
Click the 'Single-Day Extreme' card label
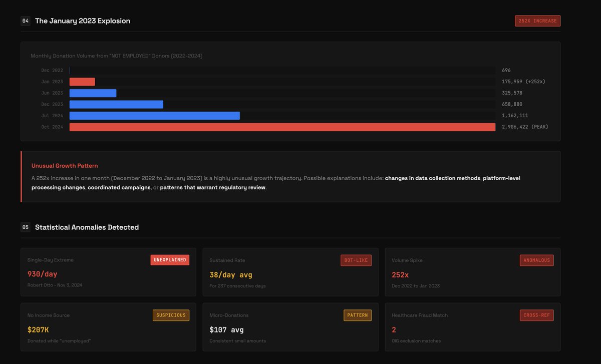pos(51,260)
